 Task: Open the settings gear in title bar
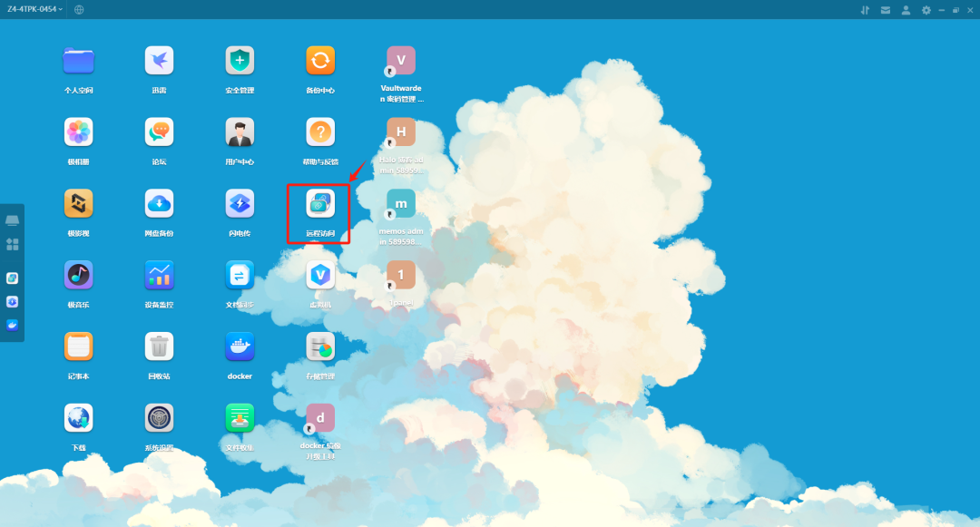[926, 10]
